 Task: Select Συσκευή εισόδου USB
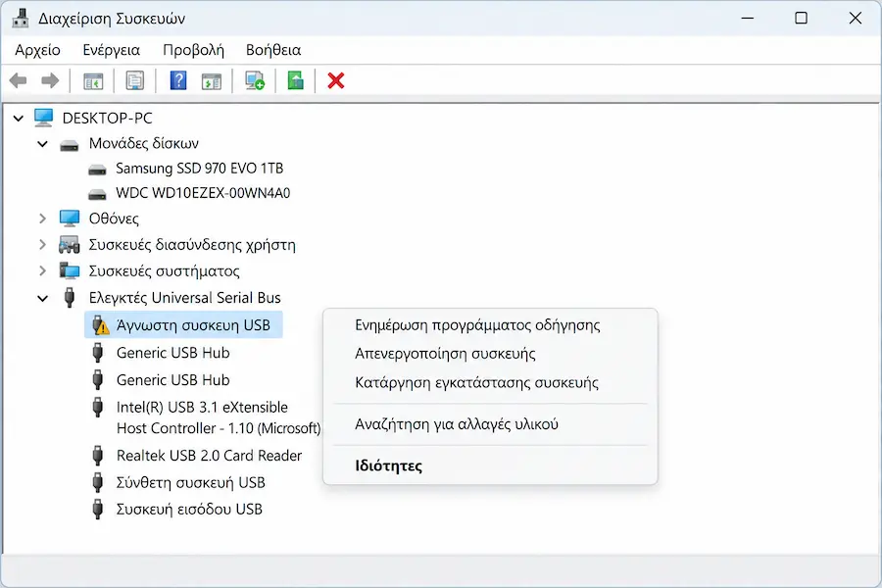tap(189, 510)
